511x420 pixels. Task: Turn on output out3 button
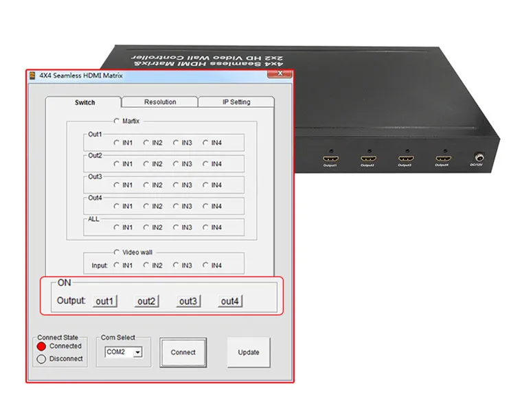tap(188, 301)
